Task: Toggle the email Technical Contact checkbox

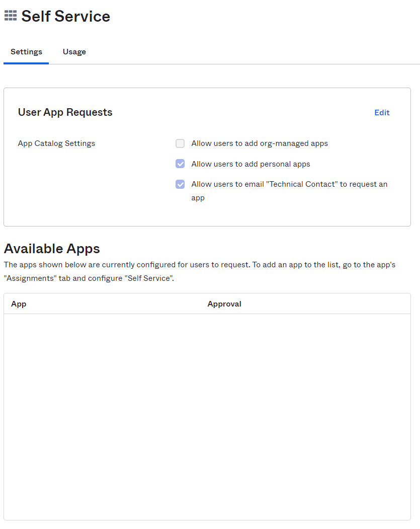Action: [x=180, y=184]
